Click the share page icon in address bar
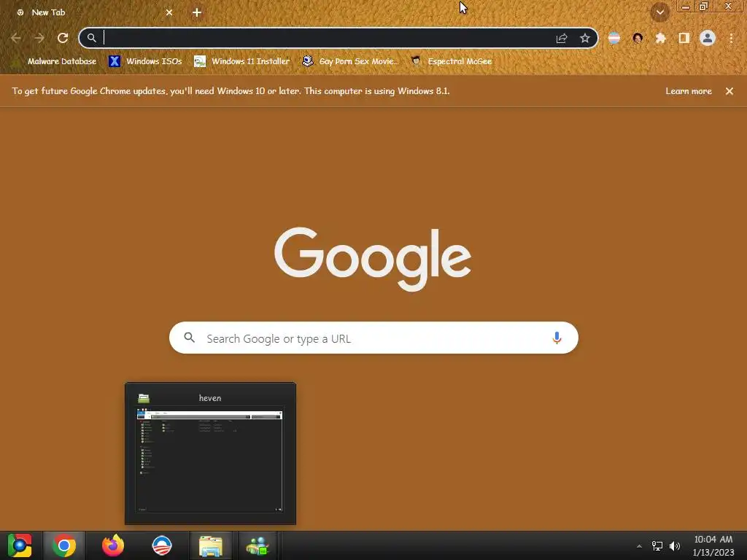The height and width of the screenshot is (560, 747). coord(562,38)
